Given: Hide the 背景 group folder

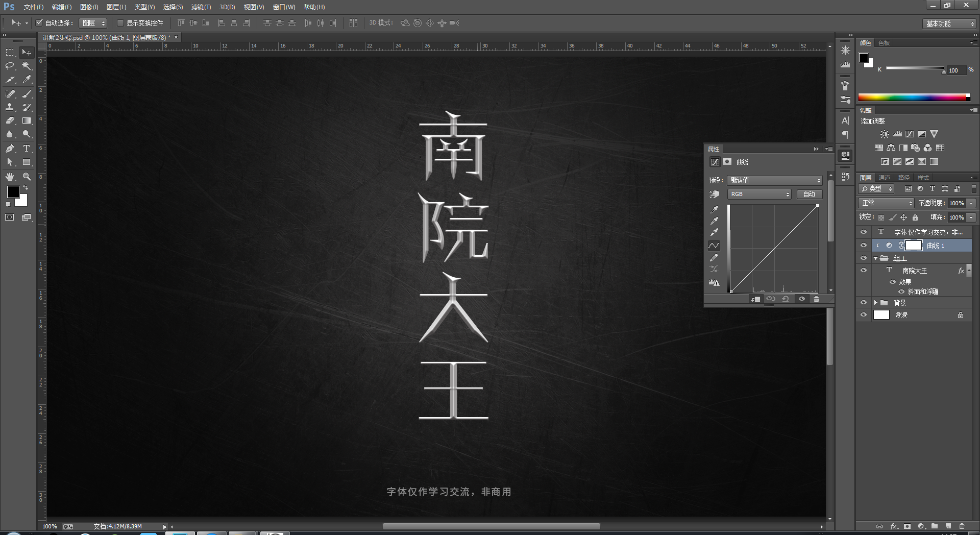Looking at the screenshot, I should click(x=864, y=303).
